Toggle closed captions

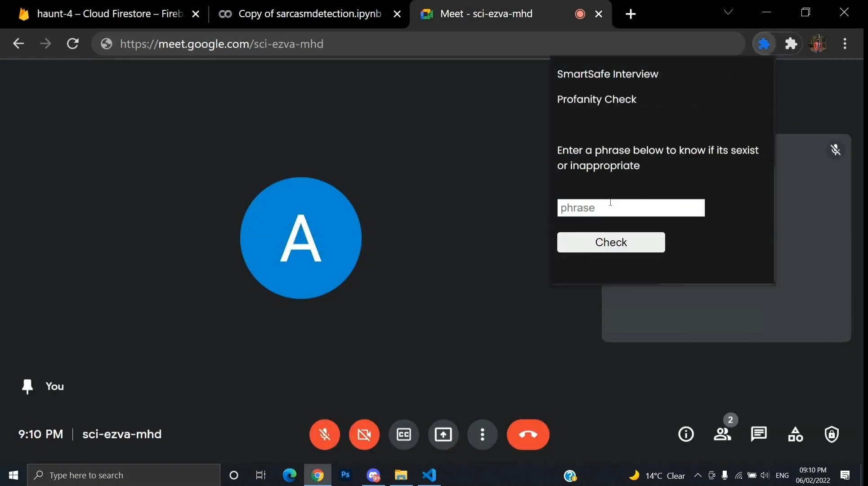[403, 434]
